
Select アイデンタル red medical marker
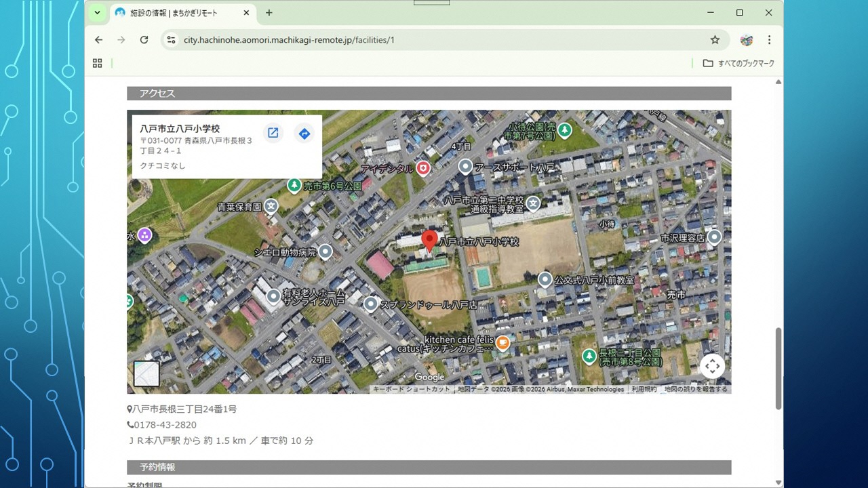click(423, 168)
